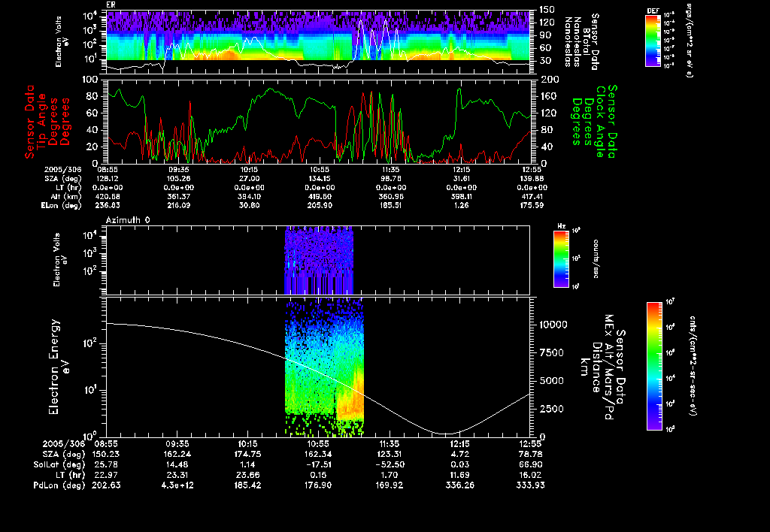The width and height of the screenshot is (770, 532).
Task: Click the cnts/(cm**2-sr-sec-eV) color bar
Action: (x=653, y=366)
